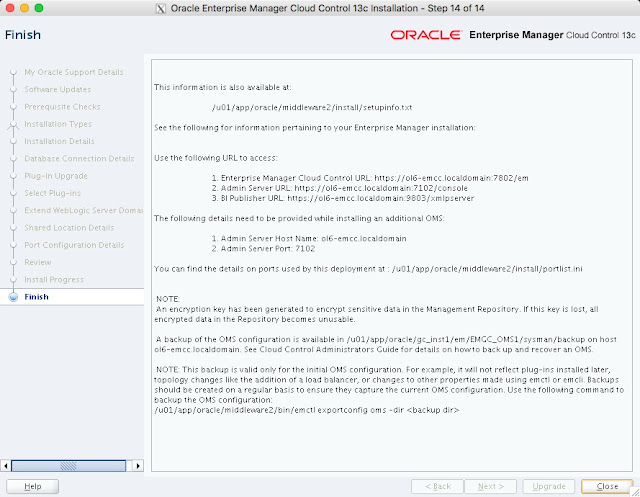Click the disabled Back button
Screen dimensions: 640x497
pyautogui.click(x=437, y=486)
